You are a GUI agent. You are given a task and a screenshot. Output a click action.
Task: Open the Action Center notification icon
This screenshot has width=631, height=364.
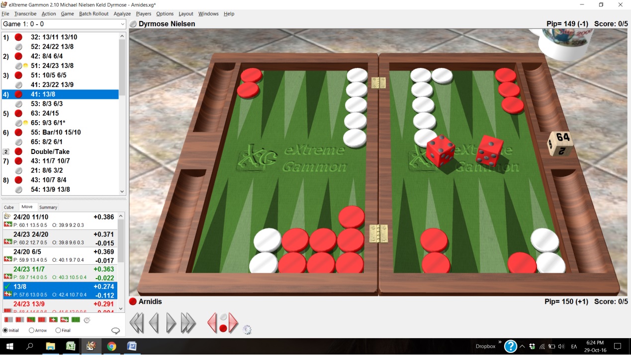click(x=618, y=346)
